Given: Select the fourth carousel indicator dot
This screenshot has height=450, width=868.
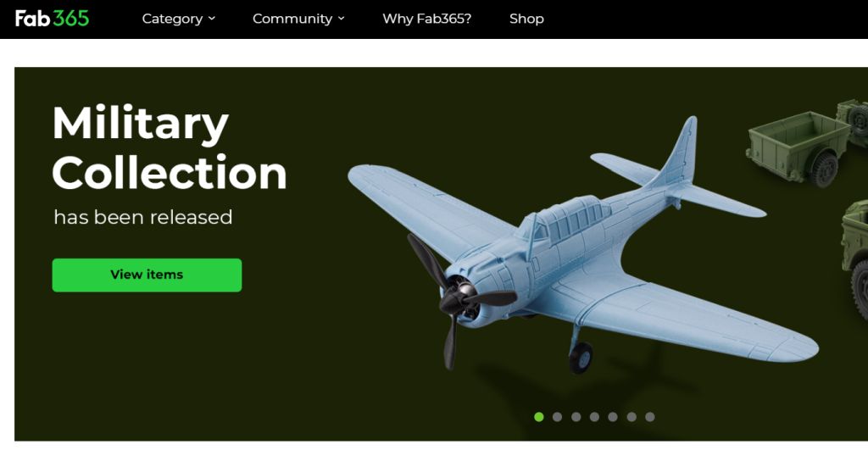Looking at the screenshot, I should point(594,417).
